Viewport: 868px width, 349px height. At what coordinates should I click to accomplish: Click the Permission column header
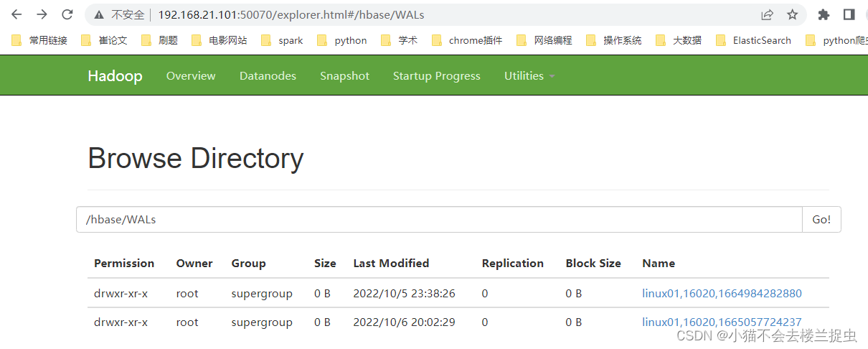tap(124, 263)
